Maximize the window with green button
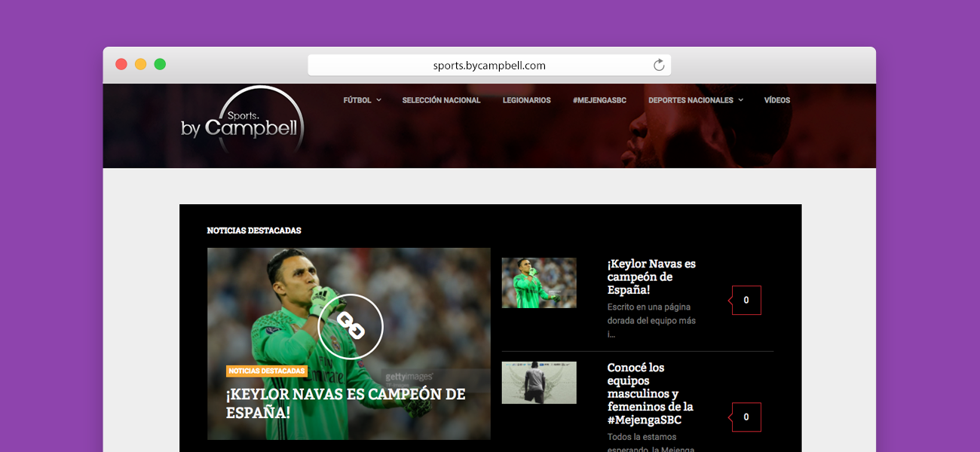Screen dimensions: 980x452 160,64
